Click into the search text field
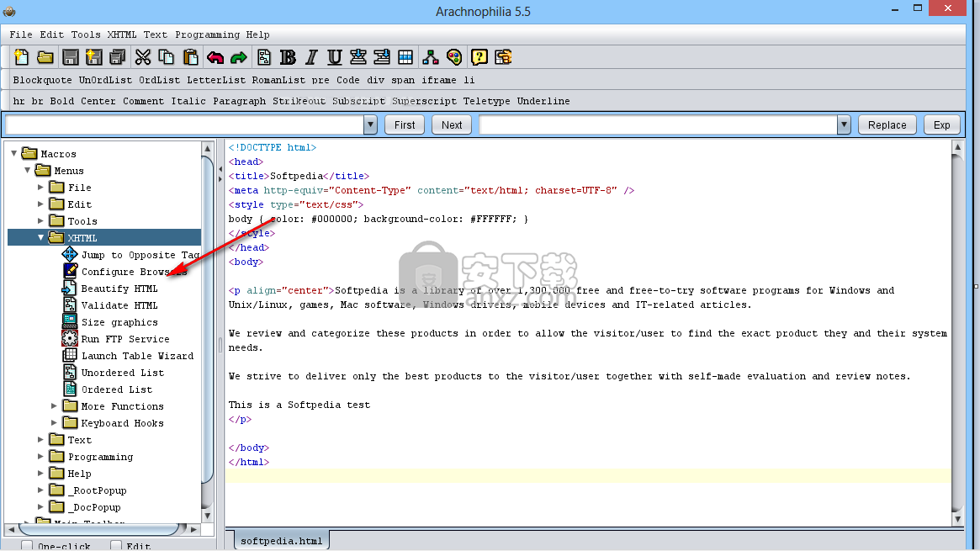Viewport: 980px width, 551px height. [185, 125]
